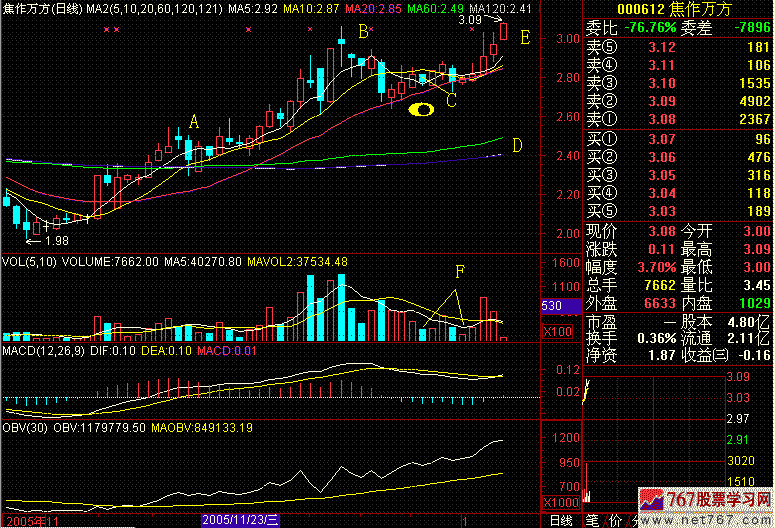This screenshot has width=775, height=528.
Task: Select the letter F annotation in the volume panel
Action: tap(460, 271)
